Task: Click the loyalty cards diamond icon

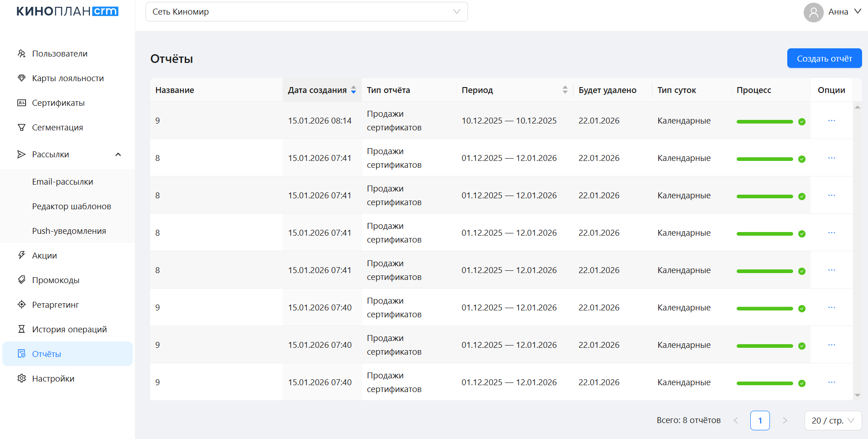Action: coord(21,78)
